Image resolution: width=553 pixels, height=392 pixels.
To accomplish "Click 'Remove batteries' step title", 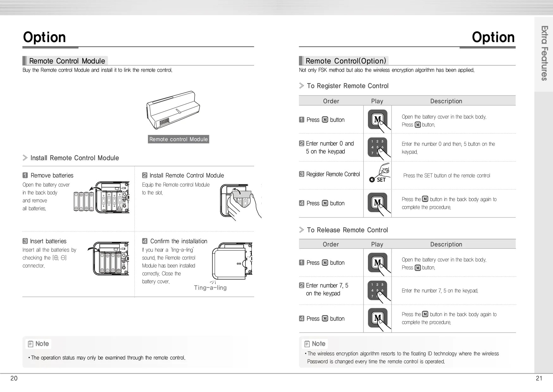I will pyautogui.click(x=52, y=175).
